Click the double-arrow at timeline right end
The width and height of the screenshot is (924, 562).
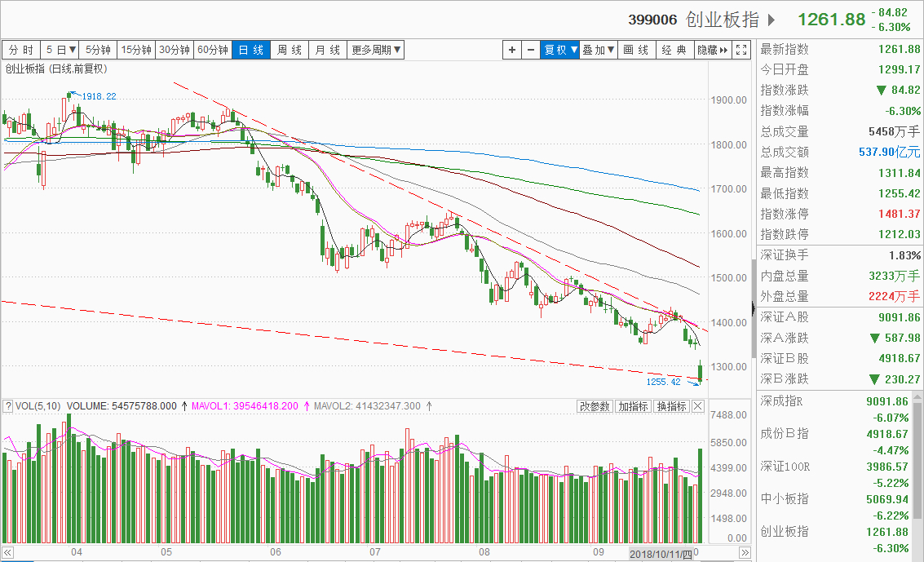[x=744, y=553]
